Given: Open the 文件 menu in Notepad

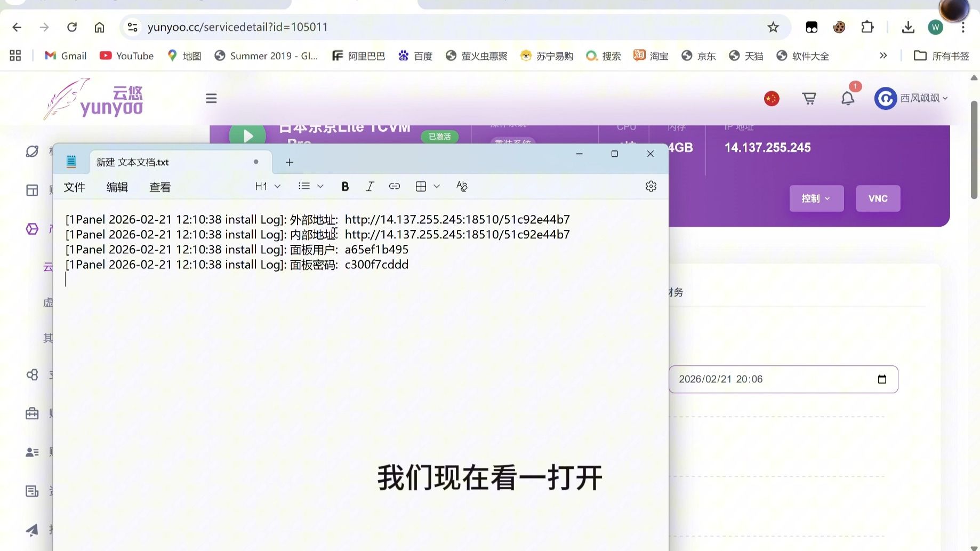Looking at the screenshot, I should [74, 187].
